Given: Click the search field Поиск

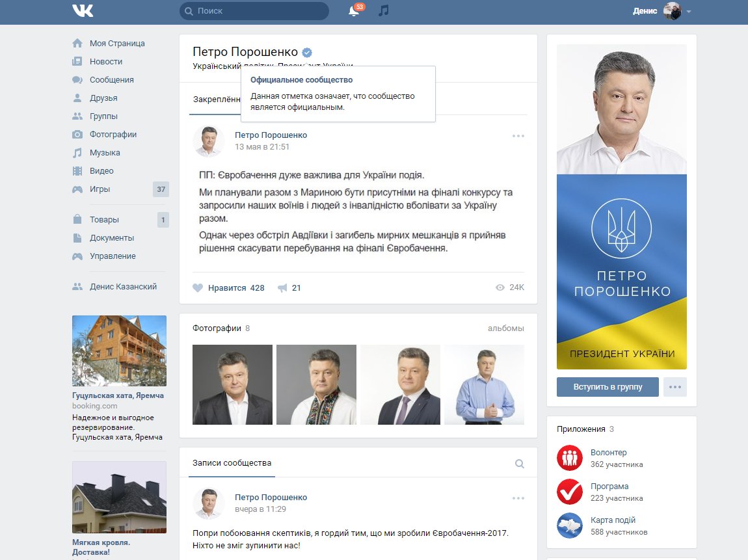Looking at the screenshot, I should [254, 11].
